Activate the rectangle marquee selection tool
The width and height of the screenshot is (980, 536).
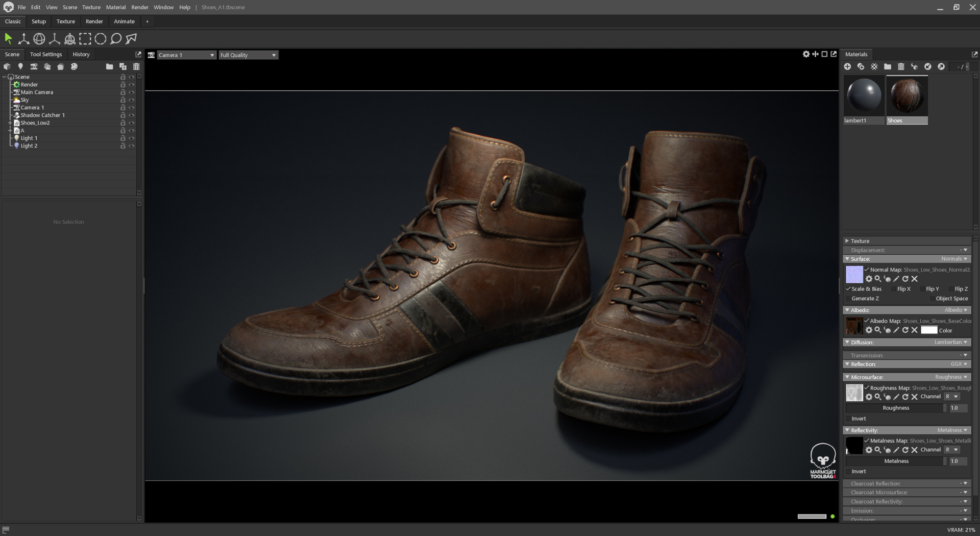click(x=85, y=38)
